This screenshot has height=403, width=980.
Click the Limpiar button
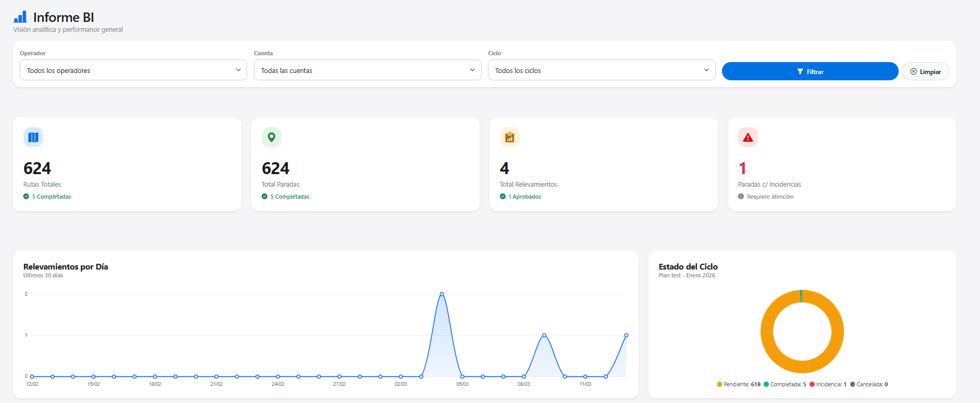[926, 71]
